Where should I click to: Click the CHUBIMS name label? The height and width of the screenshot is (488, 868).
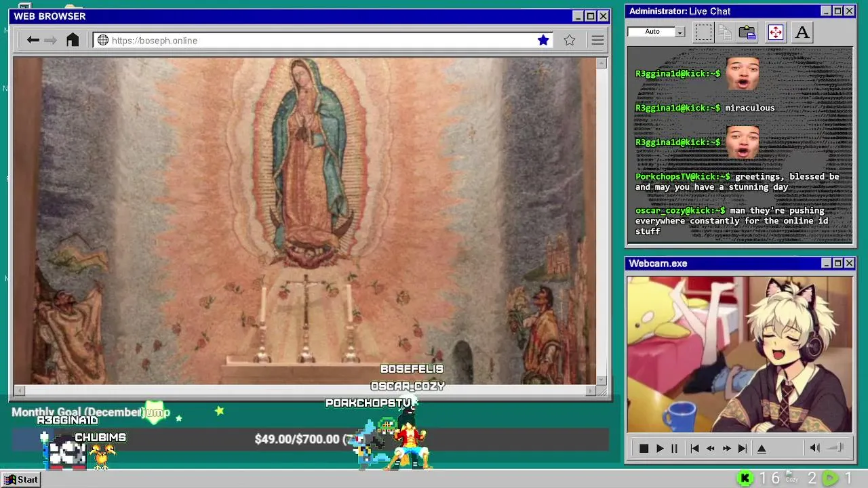tap(100, 437)
